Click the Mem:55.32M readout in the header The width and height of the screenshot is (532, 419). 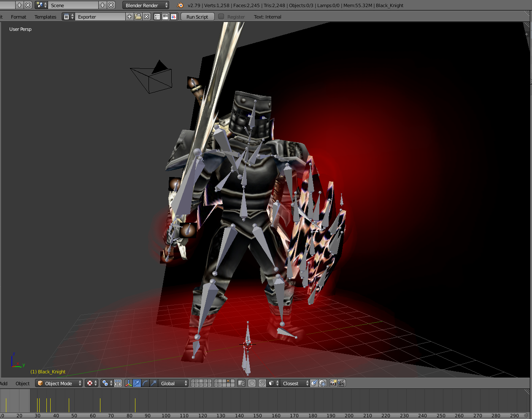[358, 5]
